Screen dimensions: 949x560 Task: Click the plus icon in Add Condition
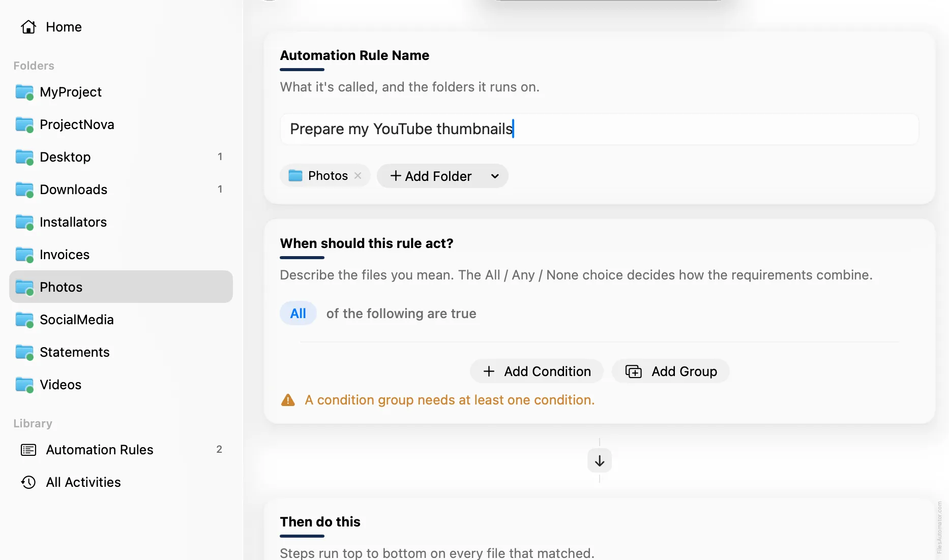(489, 371)
